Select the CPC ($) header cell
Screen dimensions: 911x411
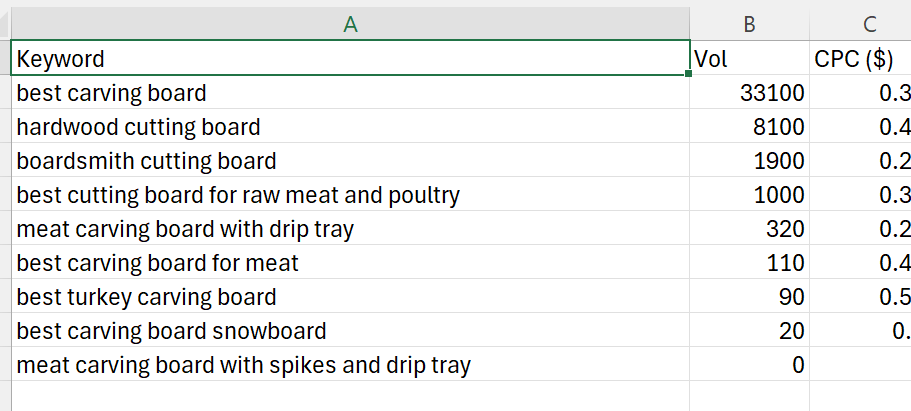pyautogui.click(x=860, y=59)
